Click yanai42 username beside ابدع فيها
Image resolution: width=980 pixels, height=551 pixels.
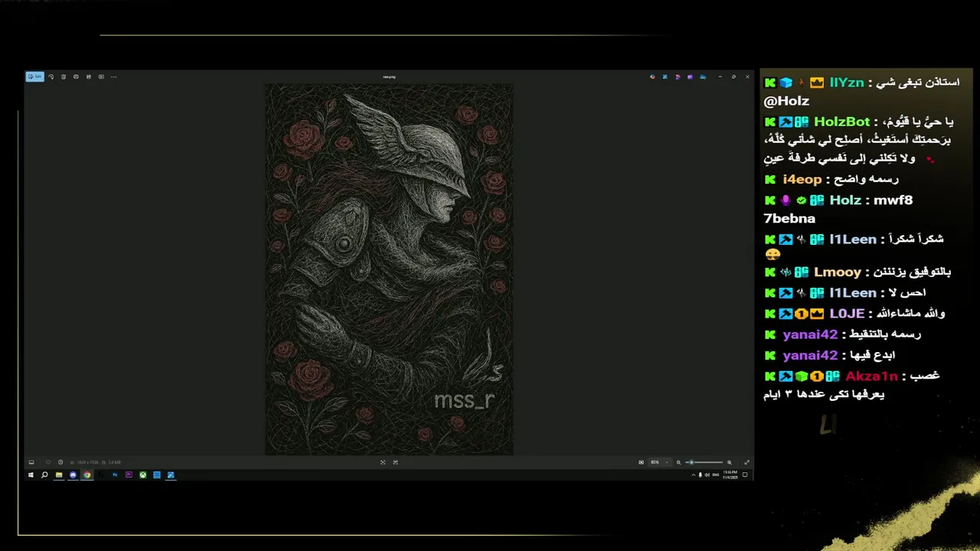pyautogui.click(x=810, y=355)
